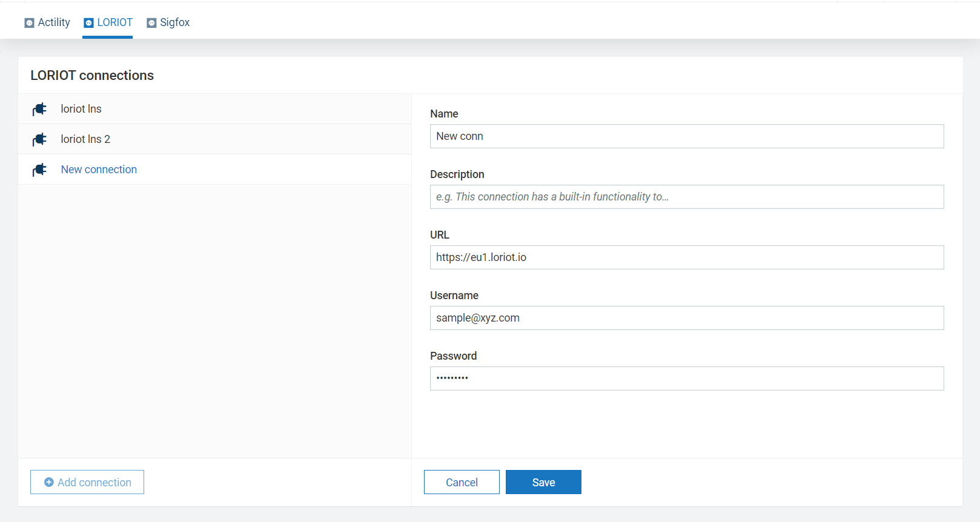Open the LORIOT tab
Screen dimensions: 980x522
coord(114,22)
